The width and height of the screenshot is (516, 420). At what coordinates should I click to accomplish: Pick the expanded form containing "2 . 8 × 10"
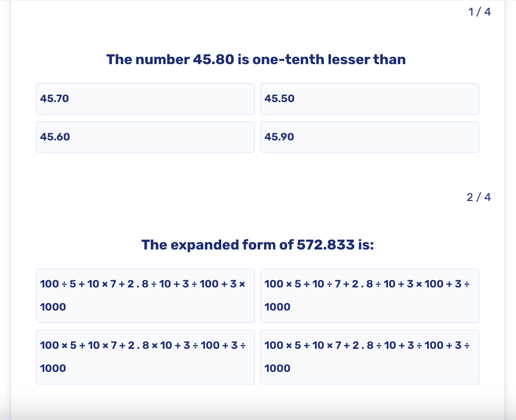pyautogui.click(x=145, y=357)
